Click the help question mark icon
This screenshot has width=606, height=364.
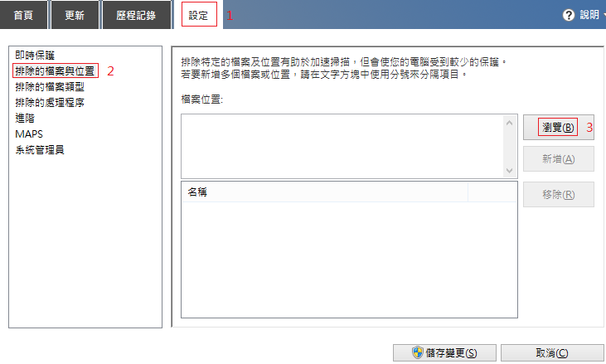click(x=569, y=15)
